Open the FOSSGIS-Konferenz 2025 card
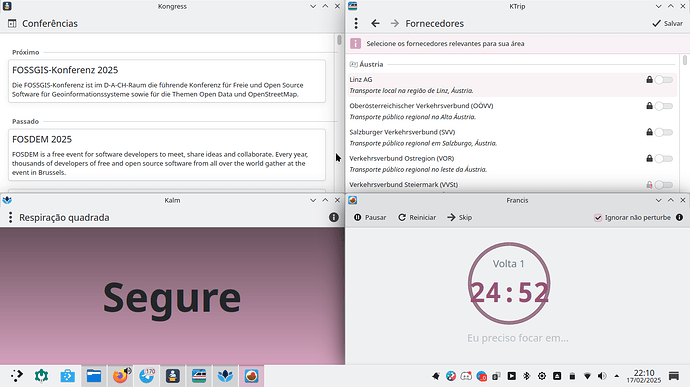This screenshot has height=387, width=690. (x=167, y=81)
